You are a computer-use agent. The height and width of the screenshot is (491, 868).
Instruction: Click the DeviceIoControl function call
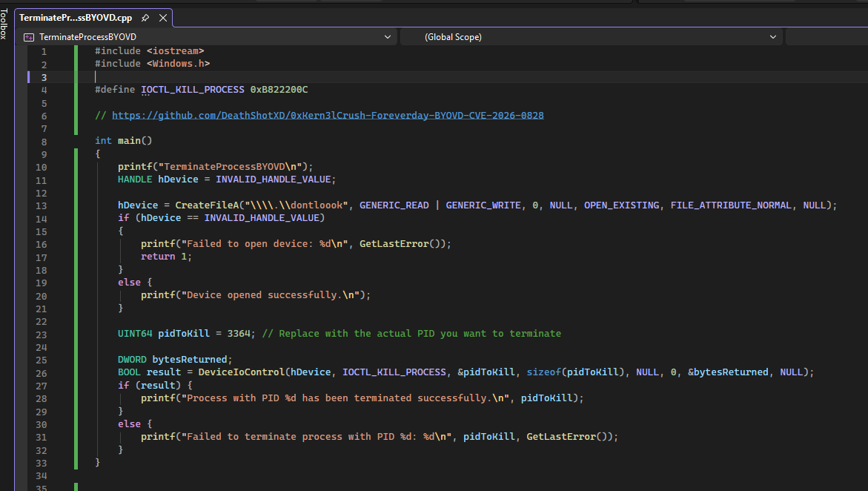(242, 372)
